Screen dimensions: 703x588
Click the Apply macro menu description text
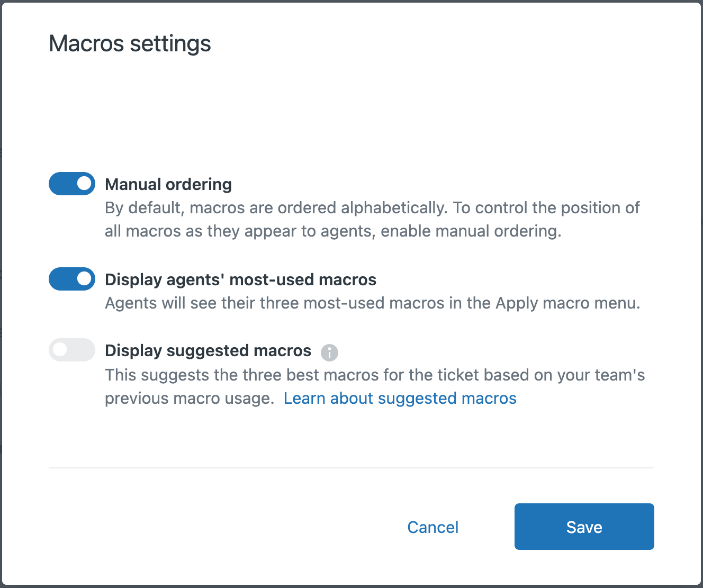pos(372,303)
